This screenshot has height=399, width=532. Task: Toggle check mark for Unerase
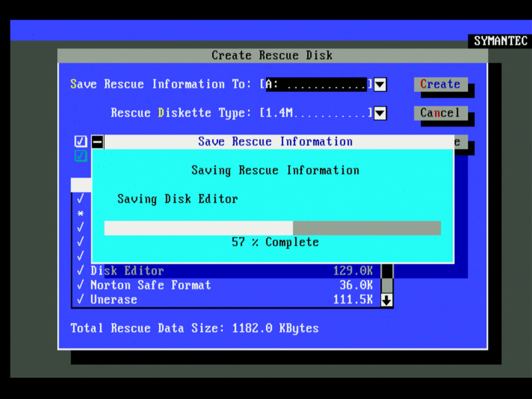click(80, 299)
